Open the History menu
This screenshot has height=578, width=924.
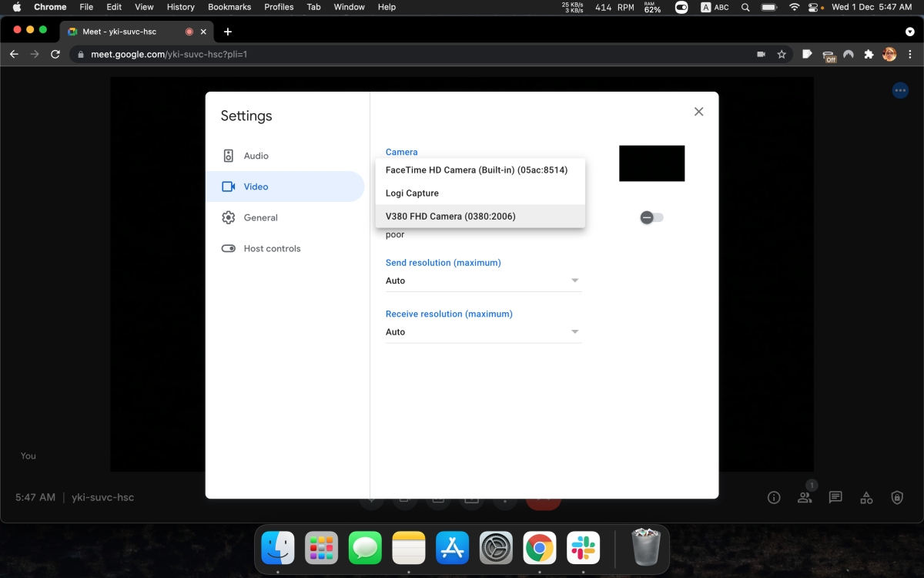(181, 7)
